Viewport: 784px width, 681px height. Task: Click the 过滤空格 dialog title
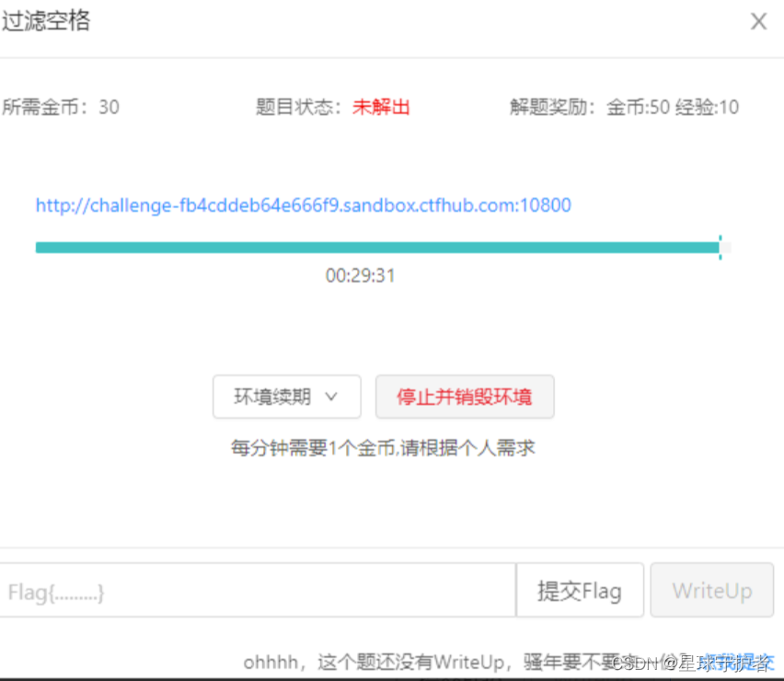pos(45,21)
